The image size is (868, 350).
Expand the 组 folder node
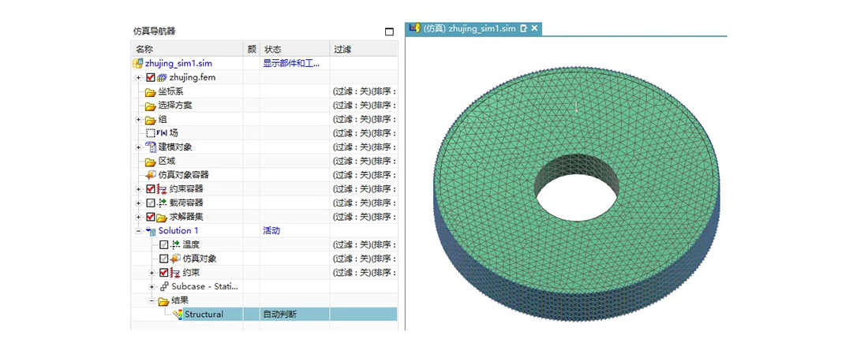tap(138, 120)
